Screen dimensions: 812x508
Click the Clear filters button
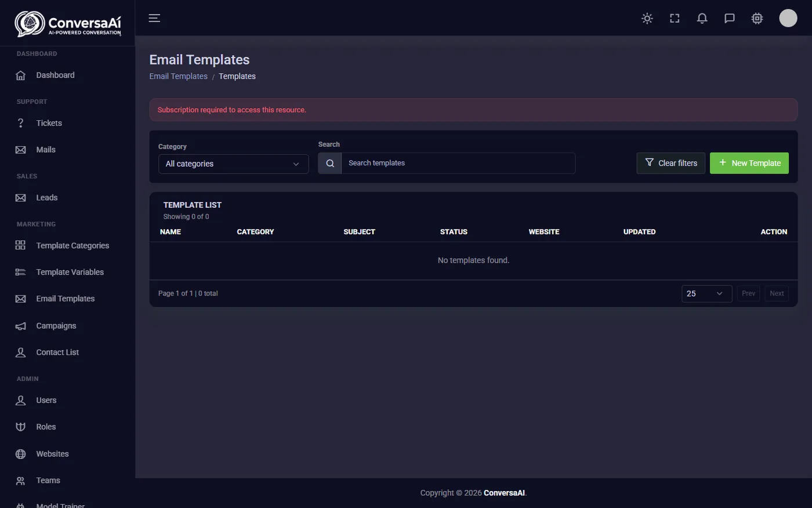coord(671,163)
